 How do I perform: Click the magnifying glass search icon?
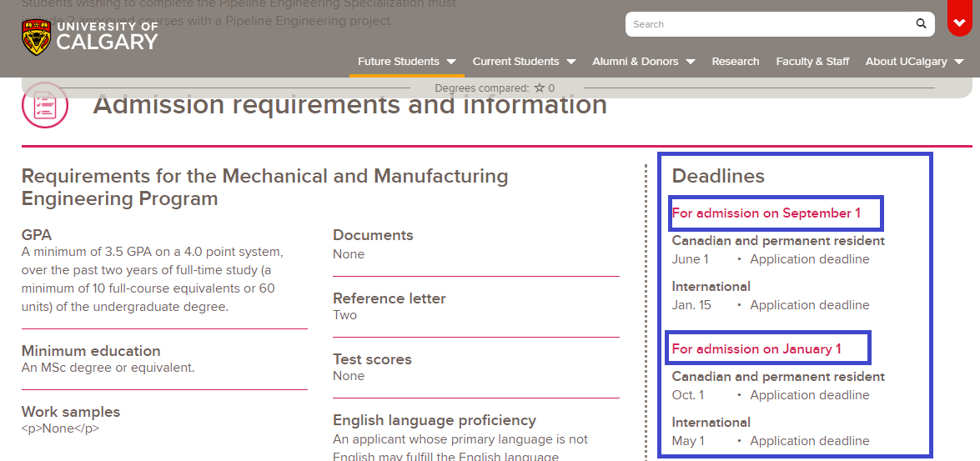point(921,24)
